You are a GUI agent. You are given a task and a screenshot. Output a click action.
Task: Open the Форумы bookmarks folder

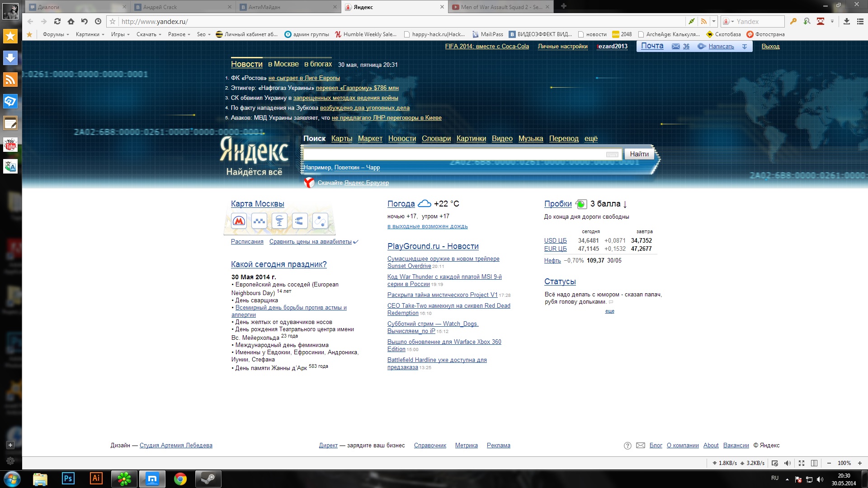tap(56, 34)
